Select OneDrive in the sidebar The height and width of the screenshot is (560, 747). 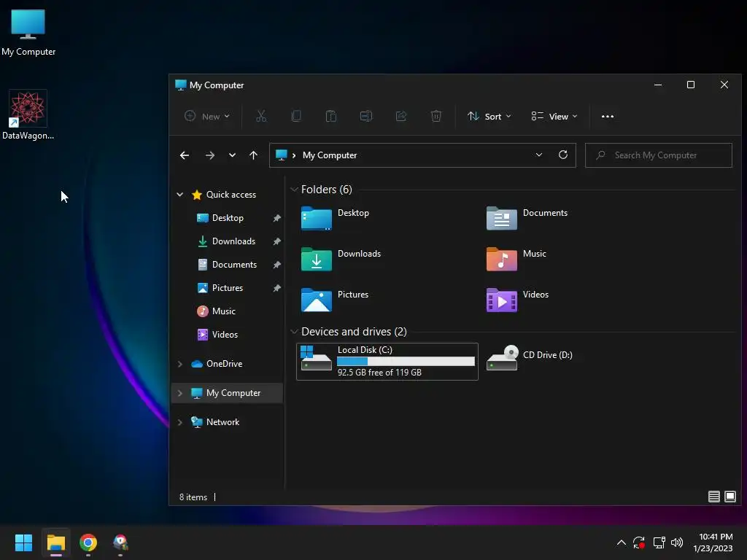click(224, 363)
